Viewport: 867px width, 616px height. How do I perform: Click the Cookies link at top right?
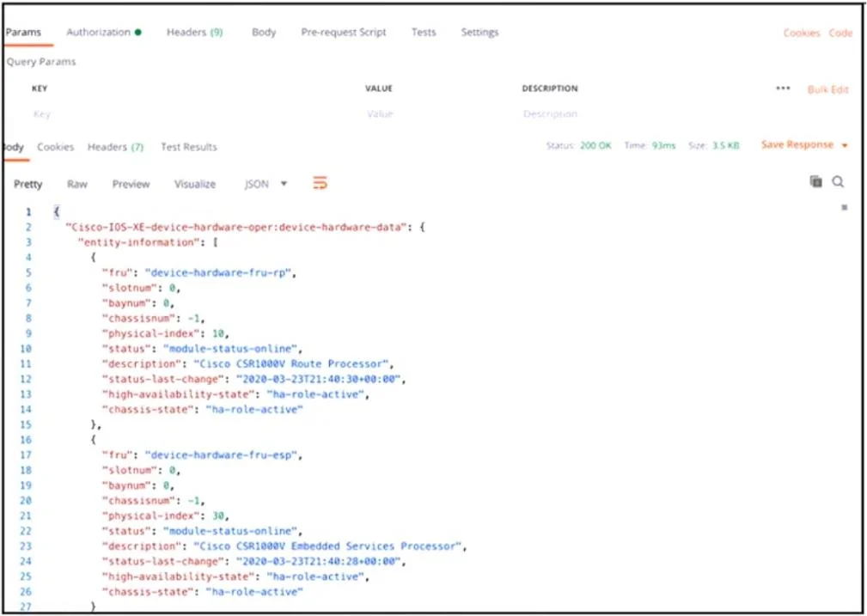pos(801,34)
